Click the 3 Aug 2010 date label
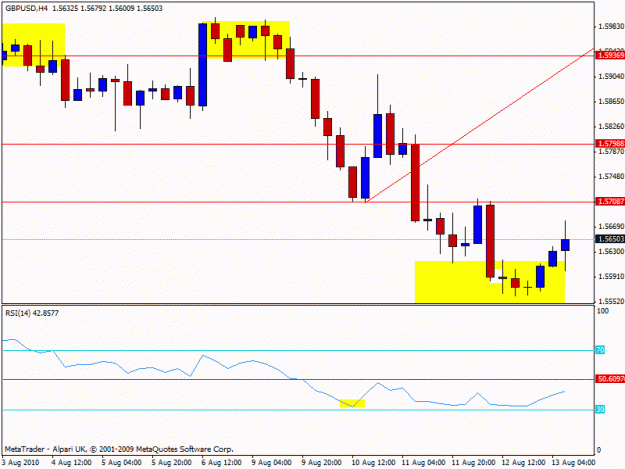625x469 pixels. (21, 463)
